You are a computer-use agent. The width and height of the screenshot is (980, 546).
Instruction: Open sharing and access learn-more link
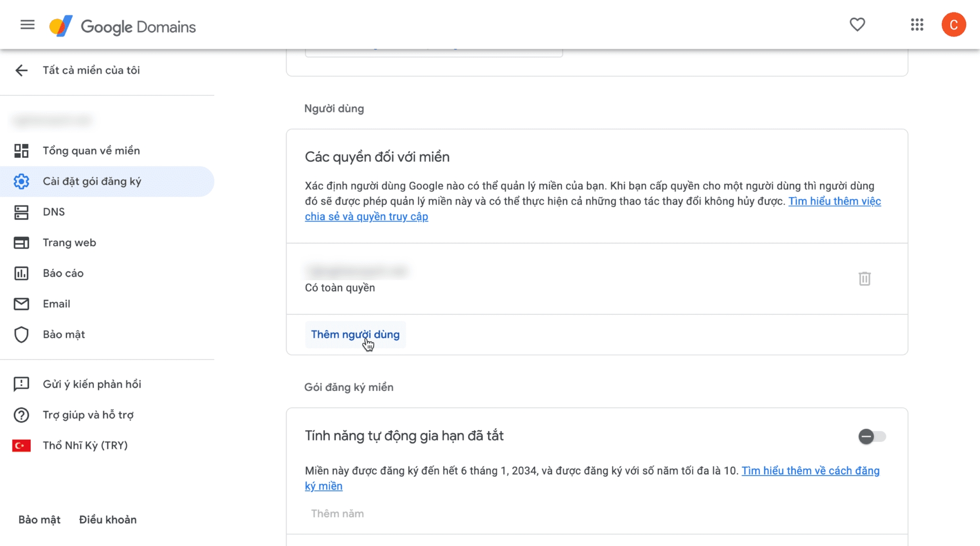[834, 201]
